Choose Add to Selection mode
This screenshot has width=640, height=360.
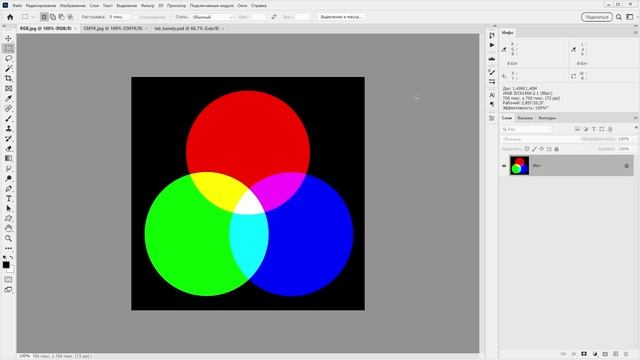coord(53,17)
